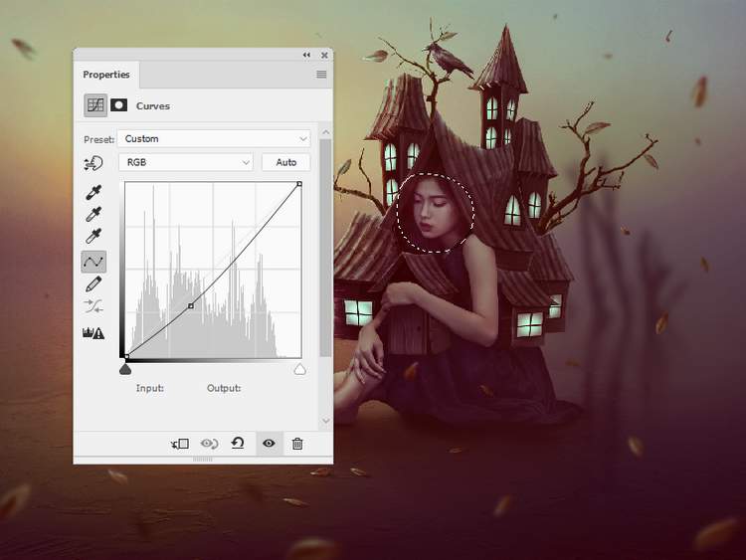Open the Preset dropdown showing Custom
Screen dimensions: 746x560
[x=214, y=138]
